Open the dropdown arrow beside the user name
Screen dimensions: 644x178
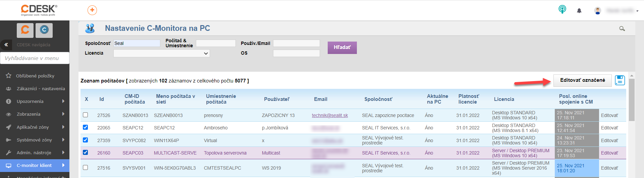click(637, 11)
